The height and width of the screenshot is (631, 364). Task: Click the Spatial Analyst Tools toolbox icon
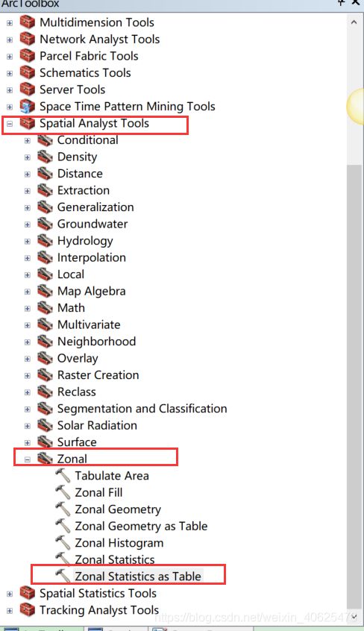(x=28, y=123)
